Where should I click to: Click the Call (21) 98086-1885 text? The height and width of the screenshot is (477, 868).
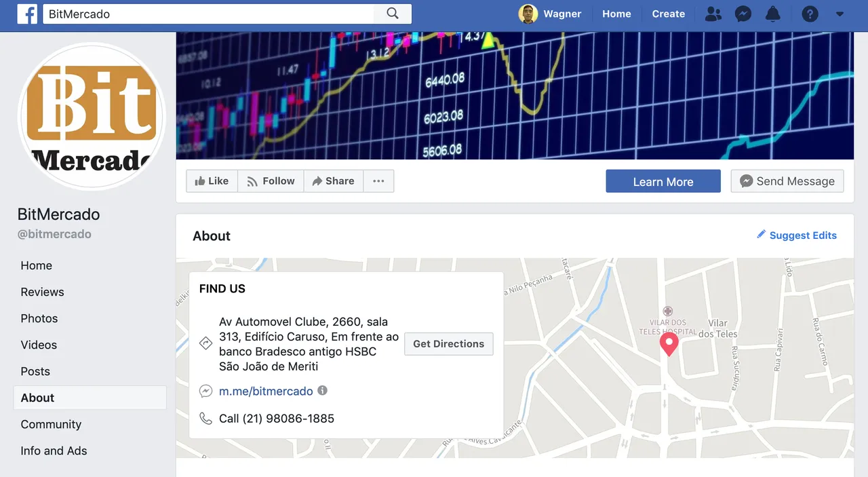click(x=277, y=419)
